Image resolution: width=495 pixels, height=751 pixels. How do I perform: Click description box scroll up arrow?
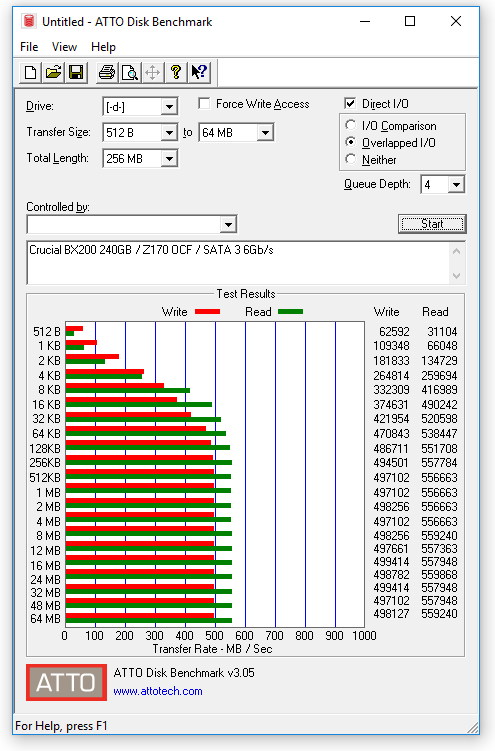point(457,251)
